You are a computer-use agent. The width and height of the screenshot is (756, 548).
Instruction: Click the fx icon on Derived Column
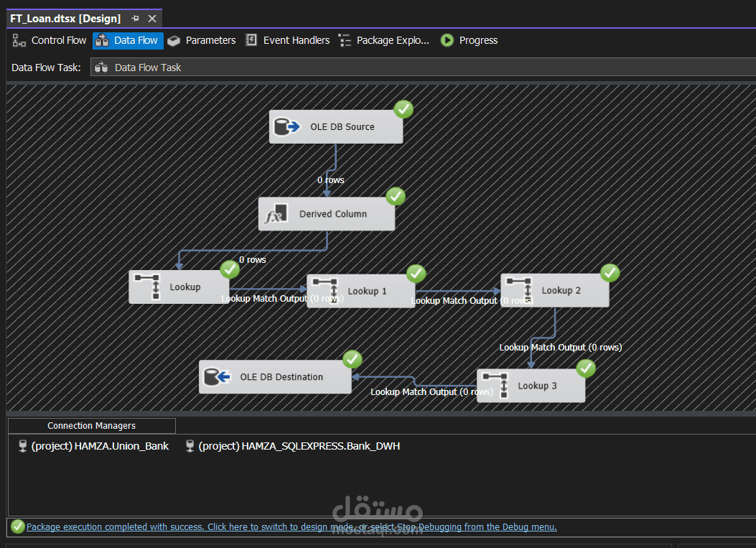coord(276,213)
